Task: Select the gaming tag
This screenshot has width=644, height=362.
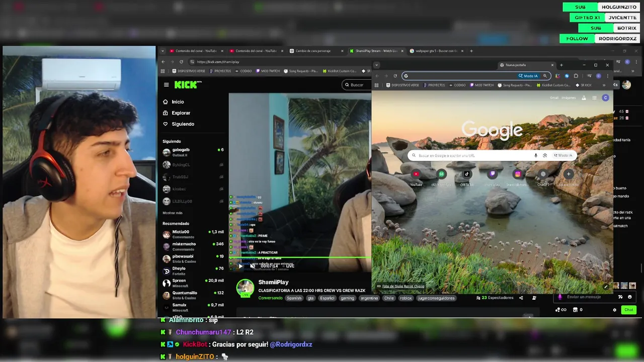Action: (347, 298)
